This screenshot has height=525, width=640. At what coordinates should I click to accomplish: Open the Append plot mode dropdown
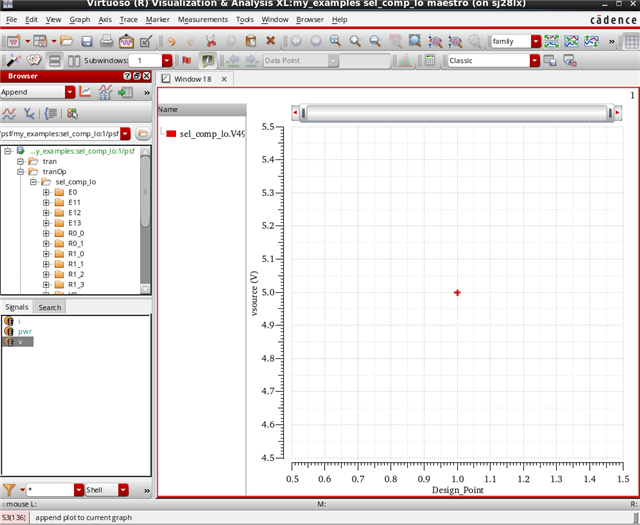point(70,92)
